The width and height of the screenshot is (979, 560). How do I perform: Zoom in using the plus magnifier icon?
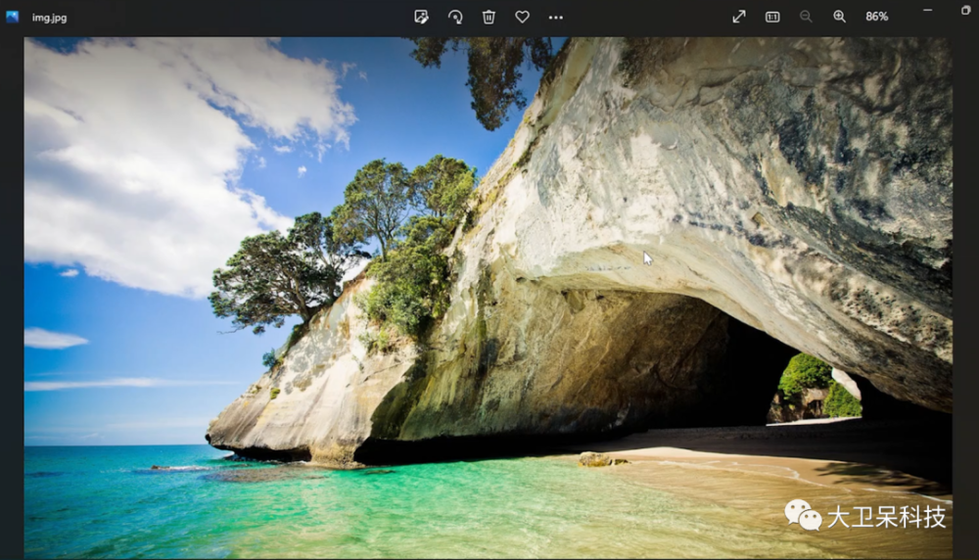pos(840,17)
